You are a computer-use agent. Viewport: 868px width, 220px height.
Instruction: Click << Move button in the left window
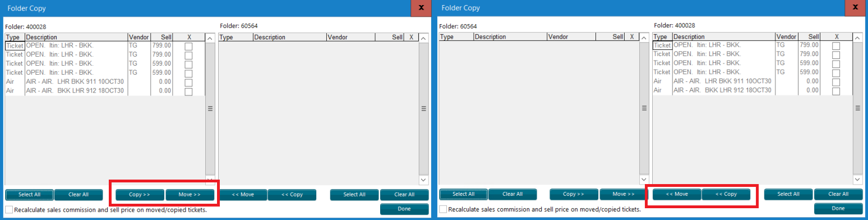(x=243, y=195)
